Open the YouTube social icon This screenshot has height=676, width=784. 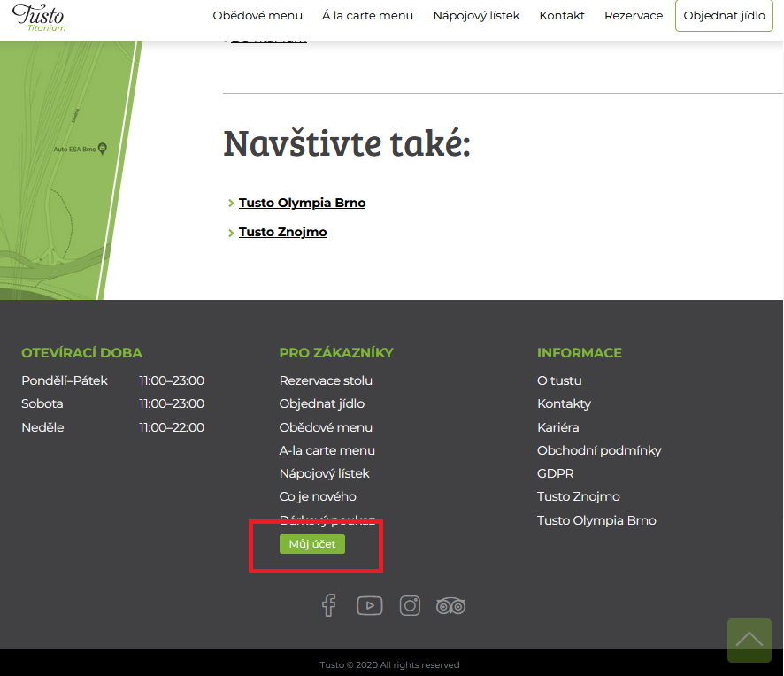coord(370,606)
